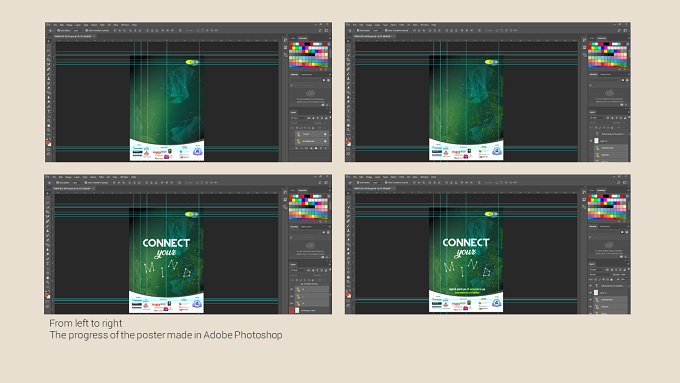Select the Eraser tool in top-right screenshot
The height and width of the screenshot is (383, 680).
pyautogui.click(x=348, y=88)
